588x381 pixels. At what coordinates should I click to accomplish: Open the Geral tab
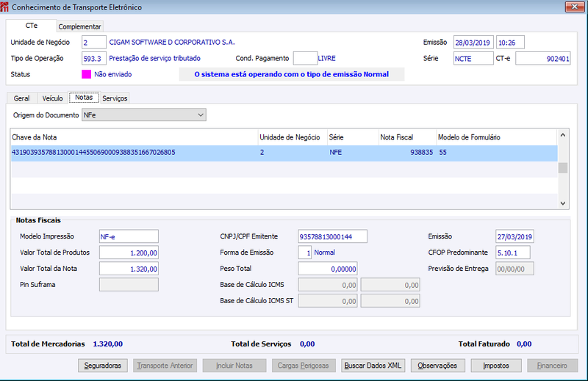[x=21, y=98]
